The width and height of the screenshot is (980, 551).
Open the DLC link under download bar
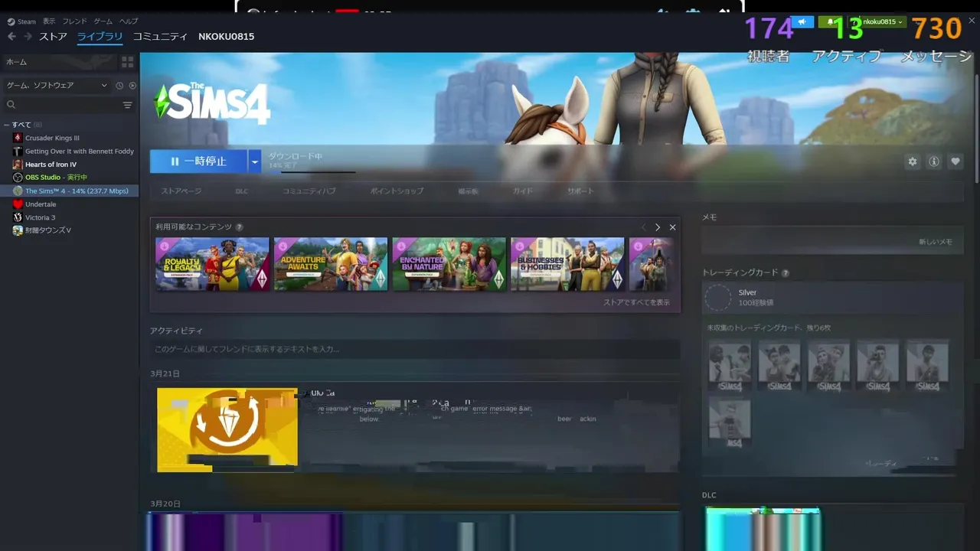click(242, 191)
